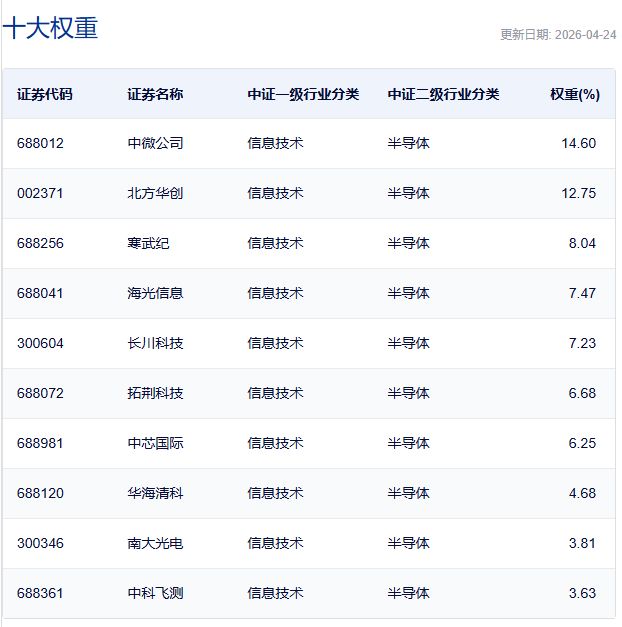
Task: Select stock code 688256
Action: pyautogui.click(x=40, y=243)
